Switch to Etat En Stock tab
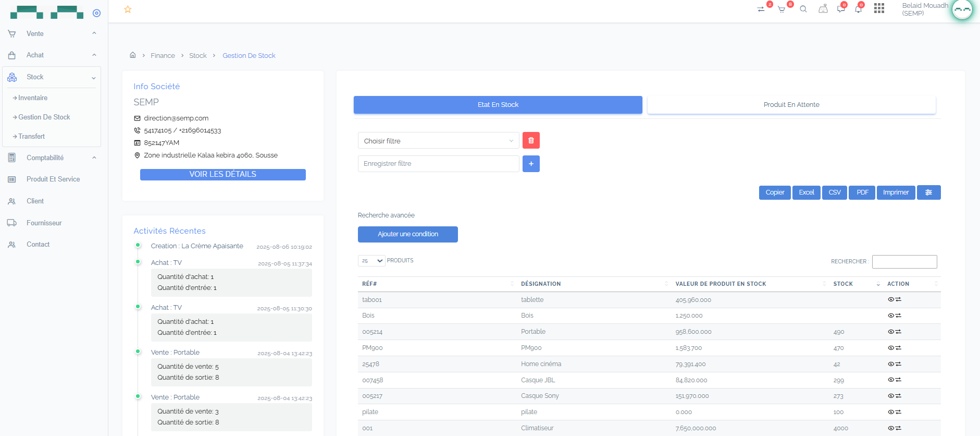Screen dimensions: 980x436 click(x=498, y=105)
